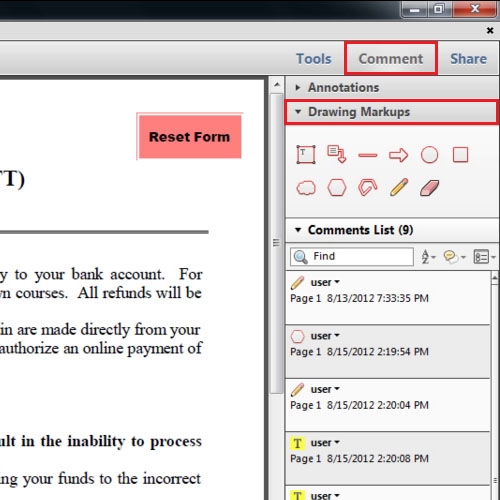
Task: Open the filter comments dropdown
Action: click(x=454, y=257)
